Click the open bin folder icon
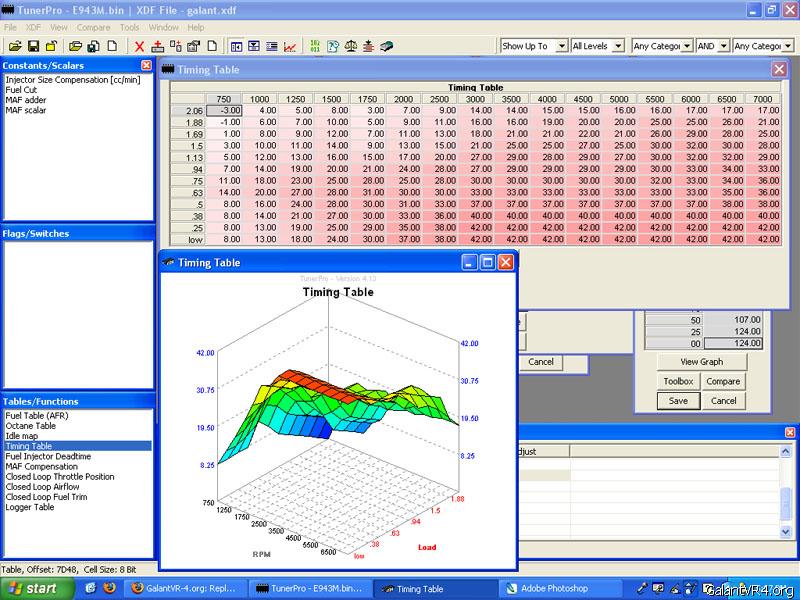 [17, 46]
